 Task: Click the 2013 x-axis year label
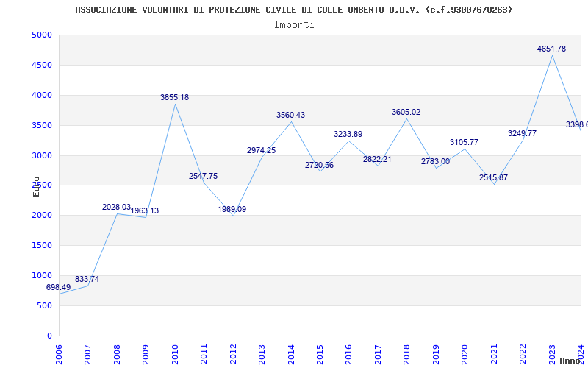click(262, 355)
